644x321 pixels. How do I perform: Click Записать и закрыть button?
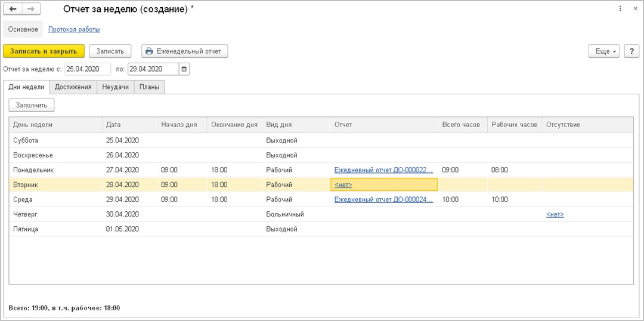(x=44, y=51)
